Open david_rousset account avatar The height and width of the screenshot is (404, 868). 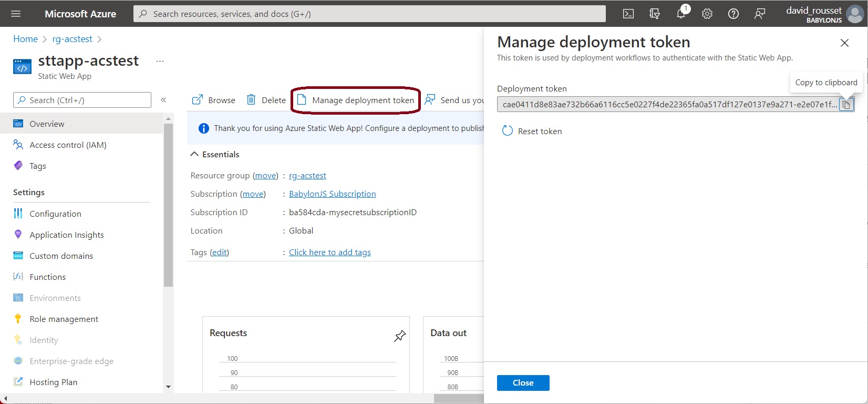click(854, 14)
